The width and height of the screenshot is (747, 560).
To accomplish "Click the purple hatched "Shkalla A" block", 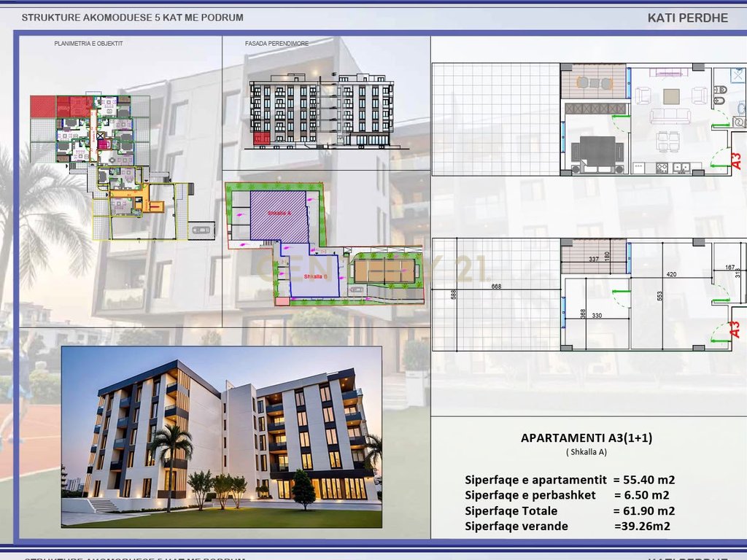I will tap(279, 215).
